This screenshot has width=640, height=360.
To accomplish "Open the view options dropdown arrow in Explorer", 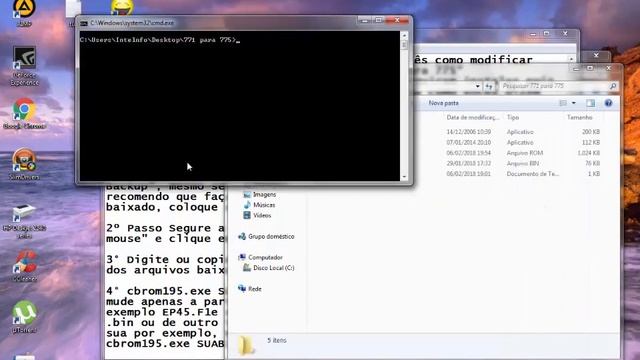I will pyautogui.click(x=573, y=103).
